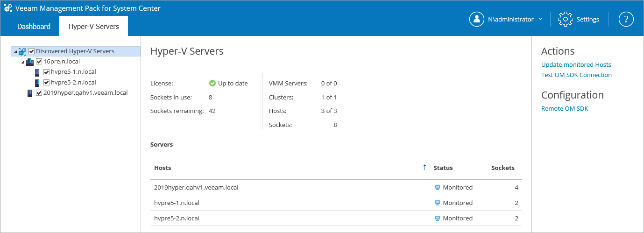Uncheck the Discovered Hyper-V Servers checkbox
The image size is (644, 233).
(x=32, y=51)
